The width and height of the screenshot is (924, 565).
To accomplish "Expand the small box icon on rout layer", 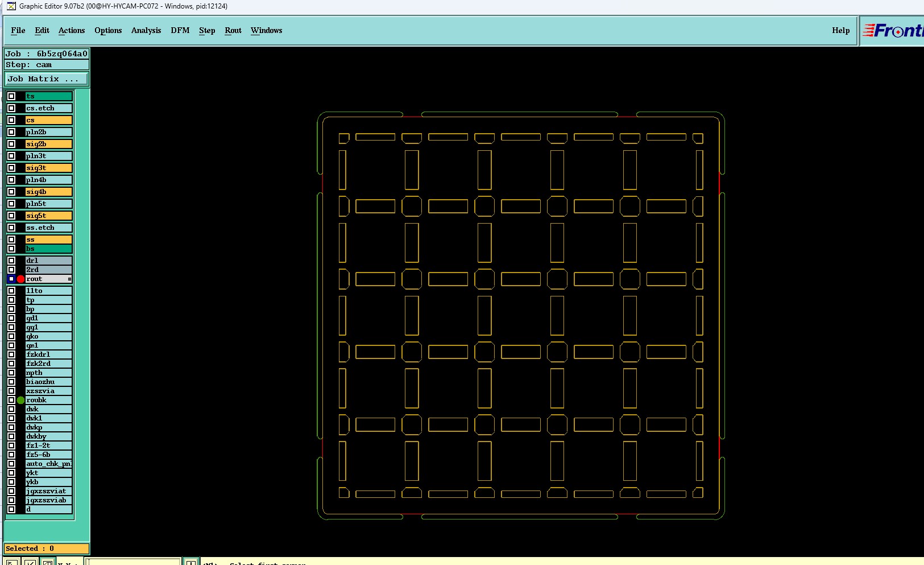I will click(69, 279).
